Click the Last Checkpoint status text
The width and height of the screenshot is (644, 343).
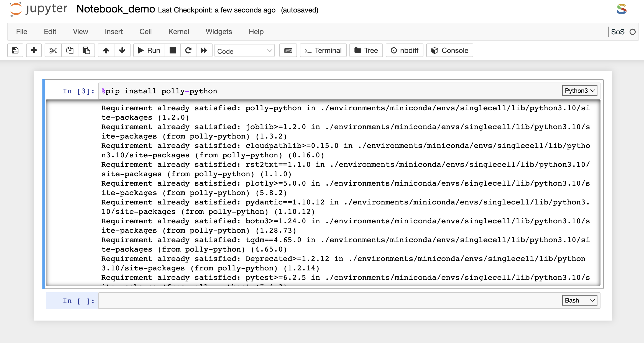(x=217, y=10)
